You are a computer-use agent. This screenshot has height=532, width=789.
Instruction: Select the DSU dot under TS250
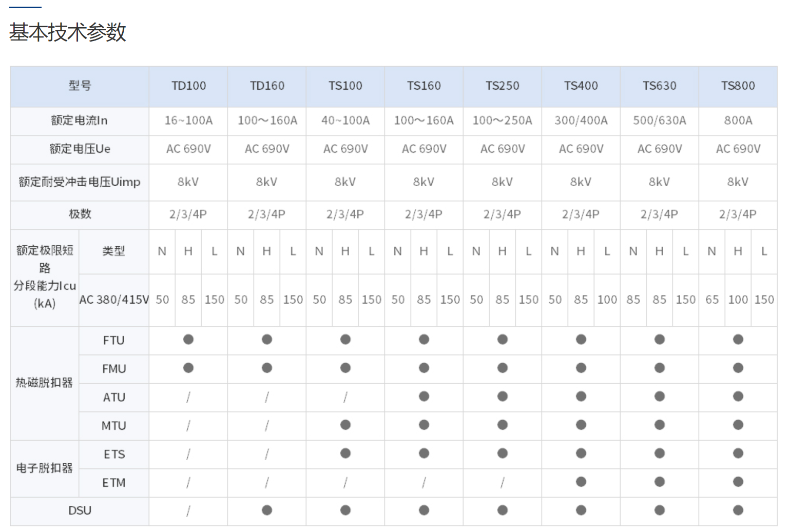(503, 510)
